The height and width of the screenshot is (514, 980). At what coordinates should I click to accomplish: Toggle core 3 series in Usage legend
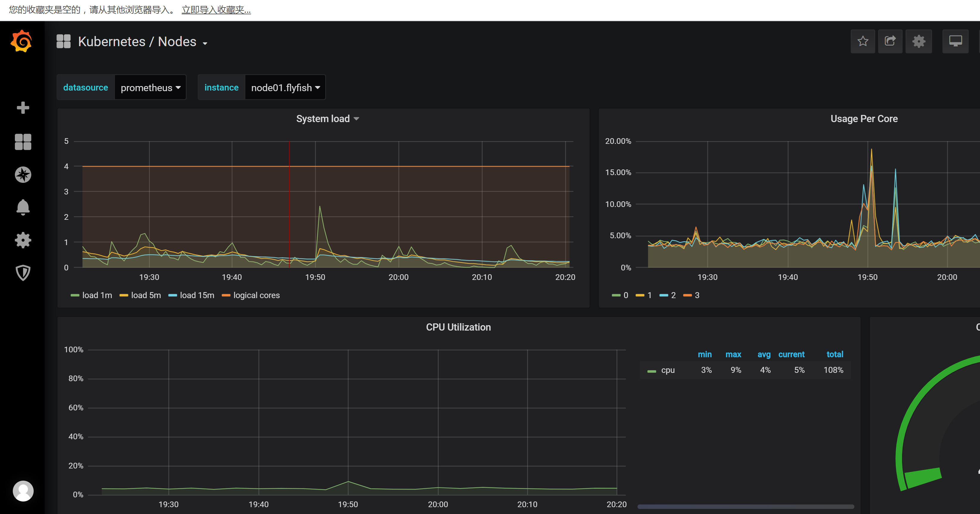coord(697,295)
